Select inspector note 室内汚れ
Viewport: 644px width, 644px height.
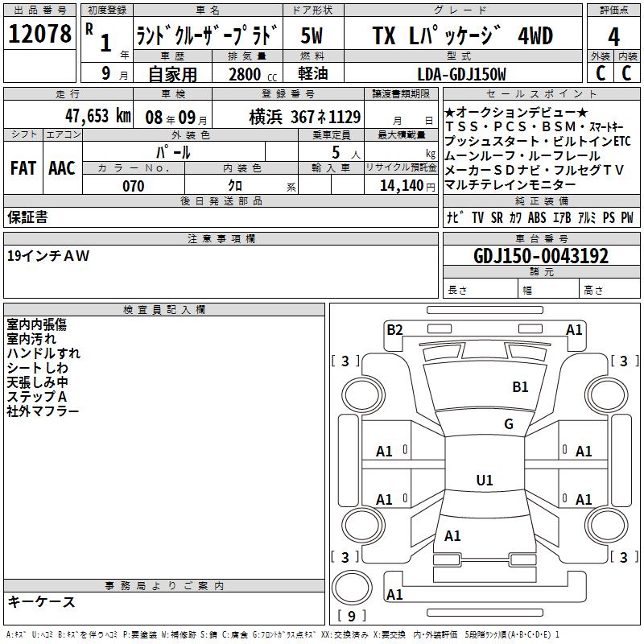point(31,339)
